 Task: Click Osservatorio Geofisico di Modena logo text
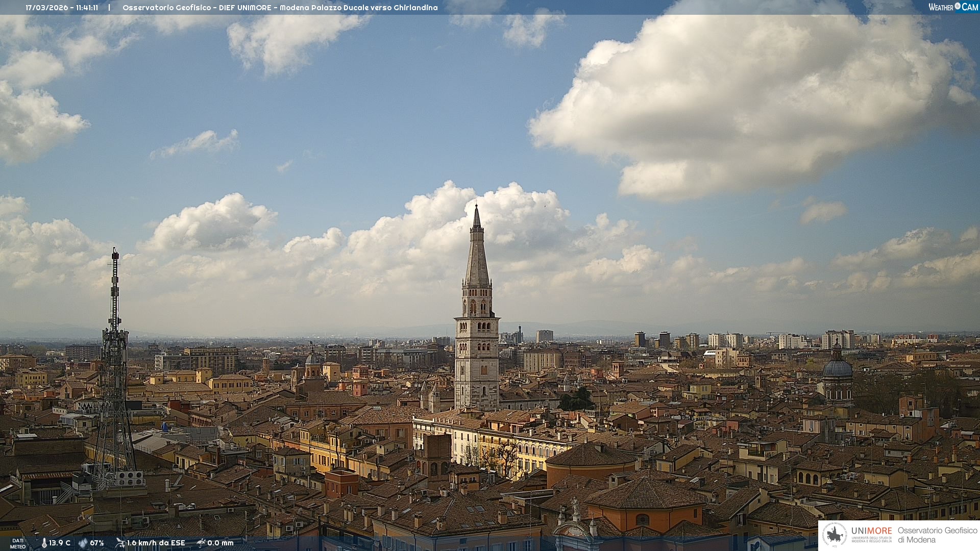point(937,535)
